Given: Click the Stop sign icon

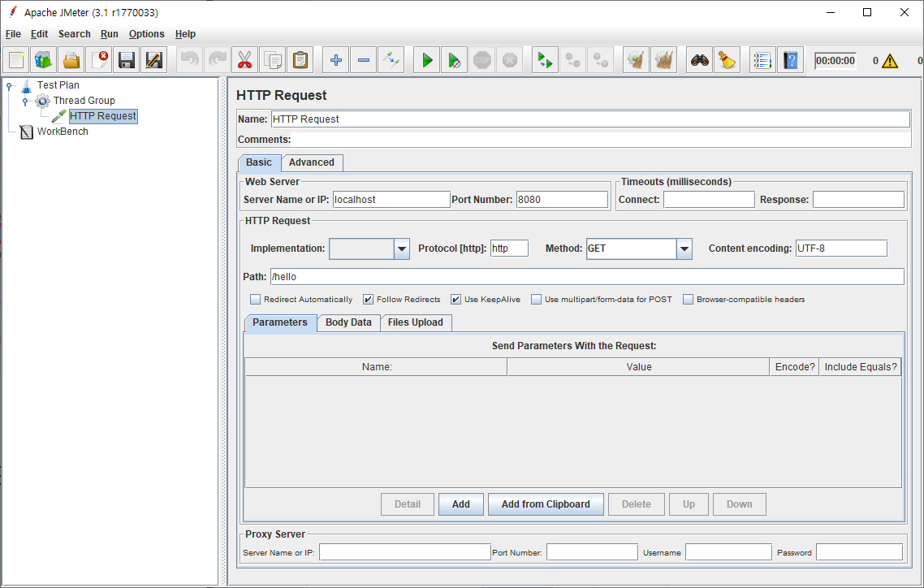Looking at the screenshot, I should coord(482,60).
